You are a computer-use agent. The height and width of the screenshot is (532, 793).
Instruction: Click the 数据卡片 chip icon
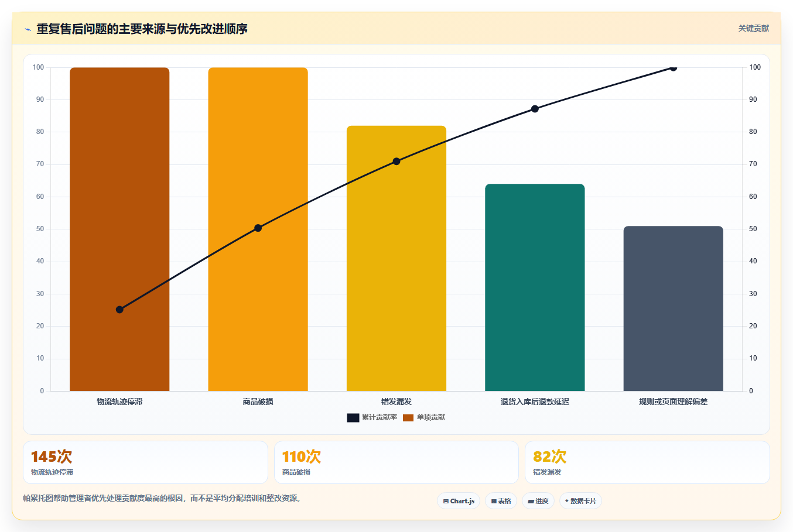tap(566, 501)
